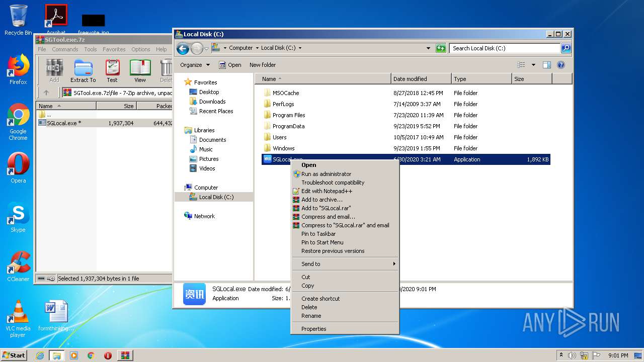
Task: Expand the address bar history dropdown
Action: click(x=428, y=48)
